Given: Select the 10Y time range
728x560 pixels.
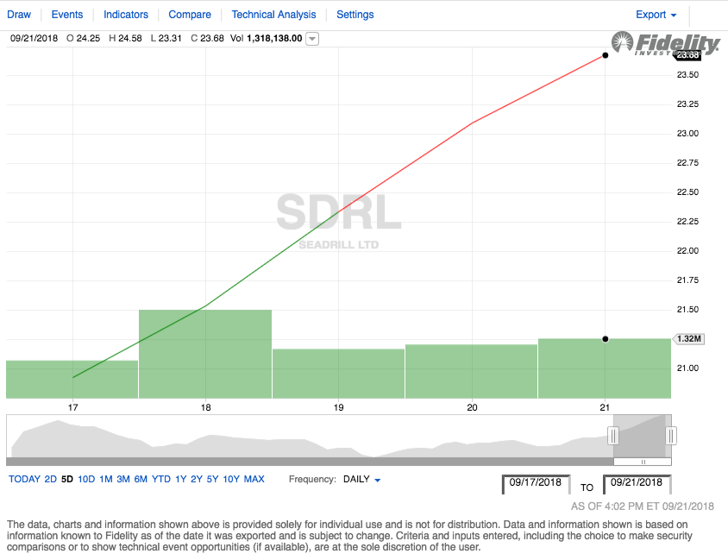Looking at the screenshot, I should coord(231,479).
